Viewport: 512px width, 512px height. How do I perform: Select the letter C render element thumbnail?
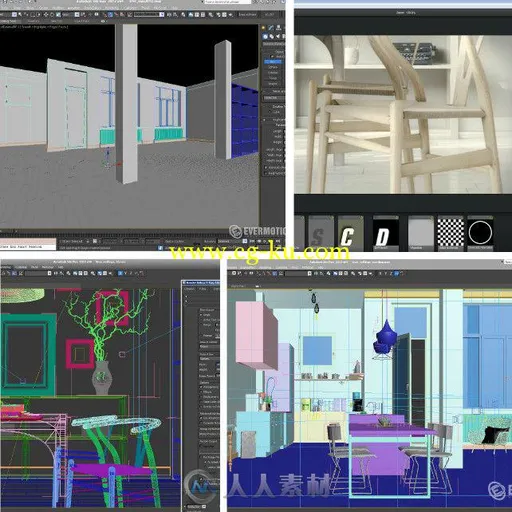click(x=350, y=233)
